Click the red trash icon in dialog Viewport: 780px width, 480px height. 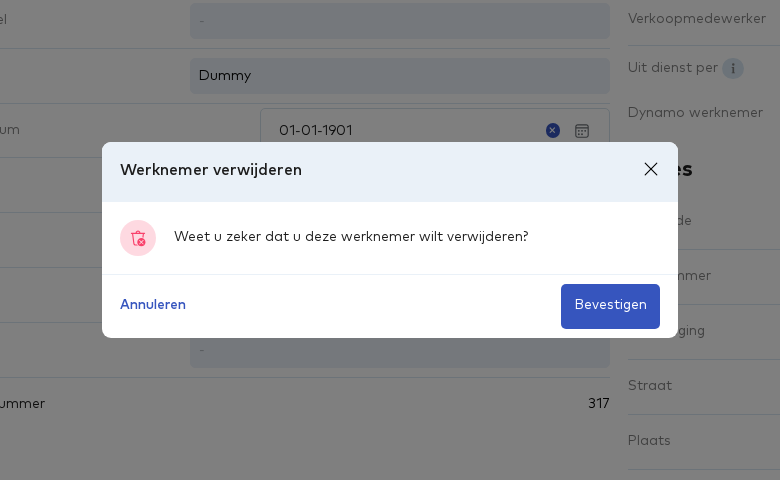(138, 238)
